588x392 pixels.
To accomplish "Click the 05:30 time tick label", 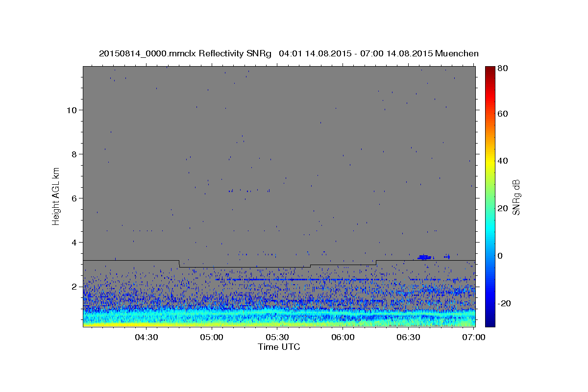I will coord(277,337).
